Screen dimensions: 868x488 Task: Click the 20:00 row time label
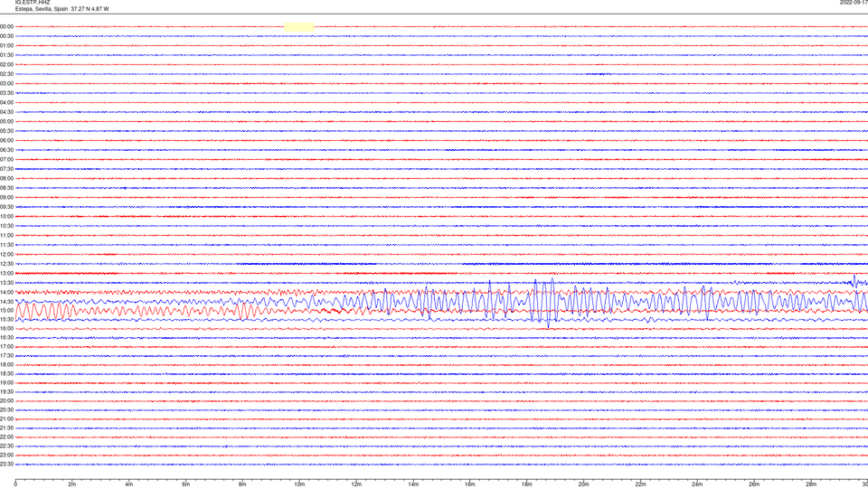6,401
